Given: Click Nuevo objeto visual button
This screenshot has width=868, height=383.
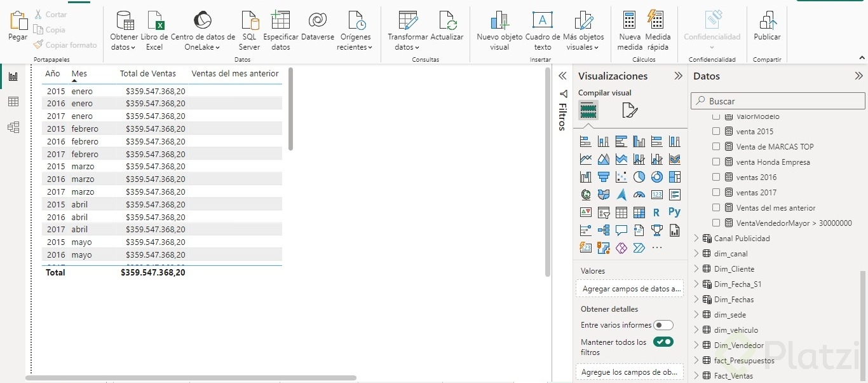Looking at the screenshot, I should coord(499,30).
